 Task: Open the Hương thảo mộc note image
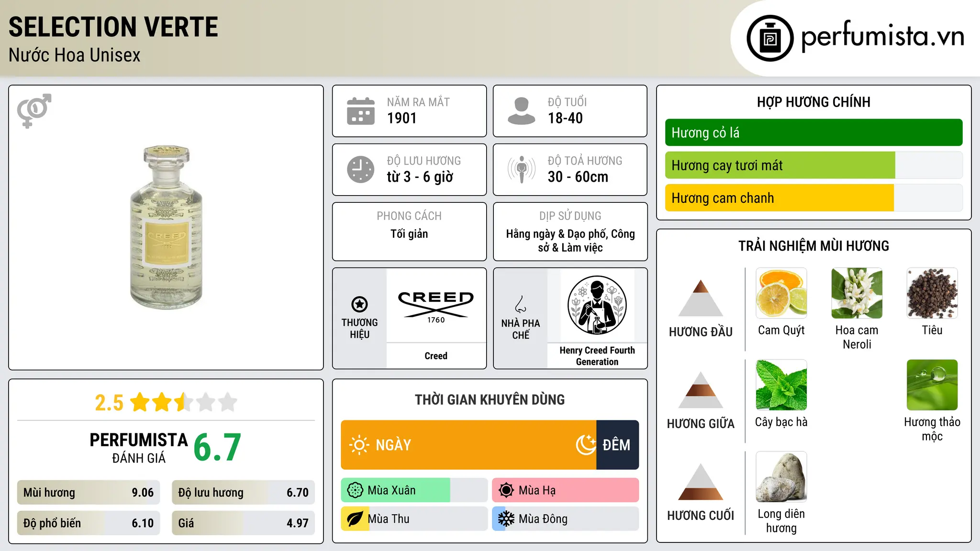(x=932, y=385)
